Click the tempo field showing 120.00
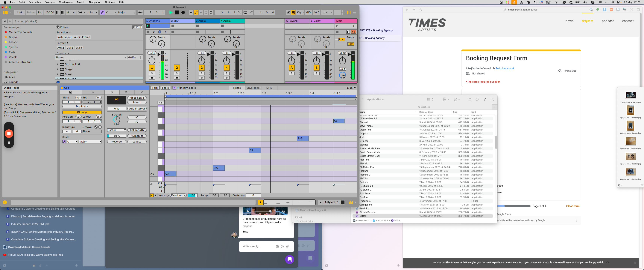 click(49, 12)
